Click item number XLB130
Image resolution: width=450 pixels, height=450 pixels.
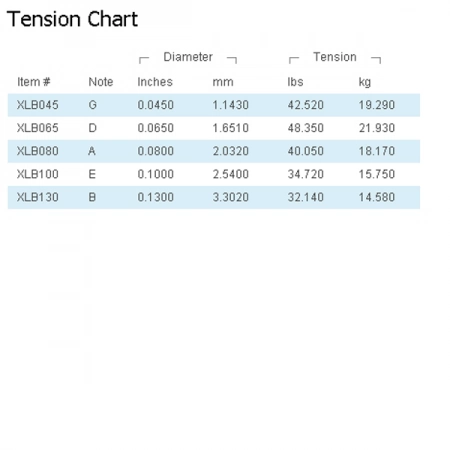click(x=38, y=197)
